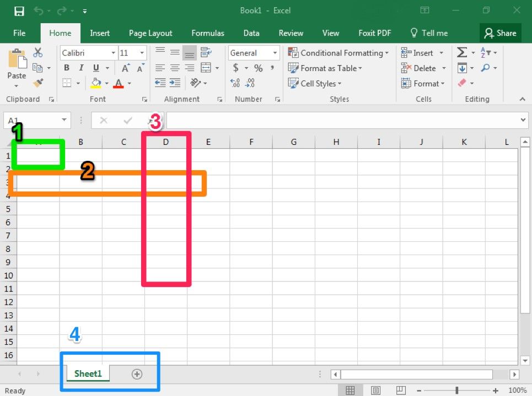Viewport: 532px width, 396px height.
Task: Click the Merge & Center icon
Action: pos(206,68)
